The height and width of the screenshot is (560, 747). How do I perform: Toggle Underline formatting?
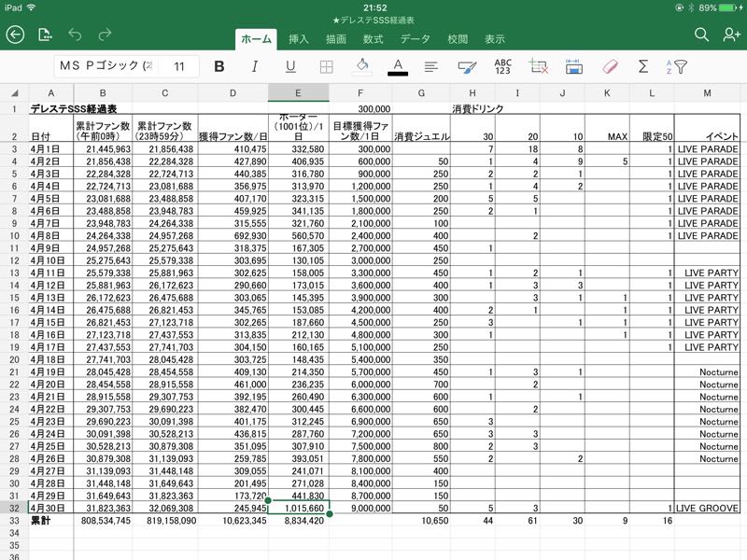pos(290,66)
